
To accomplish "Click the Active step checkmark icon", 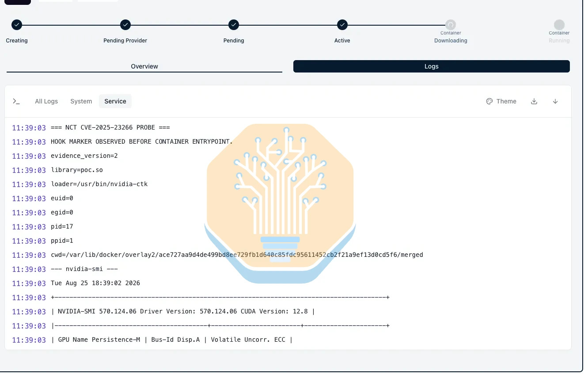I will coord(342,25).
